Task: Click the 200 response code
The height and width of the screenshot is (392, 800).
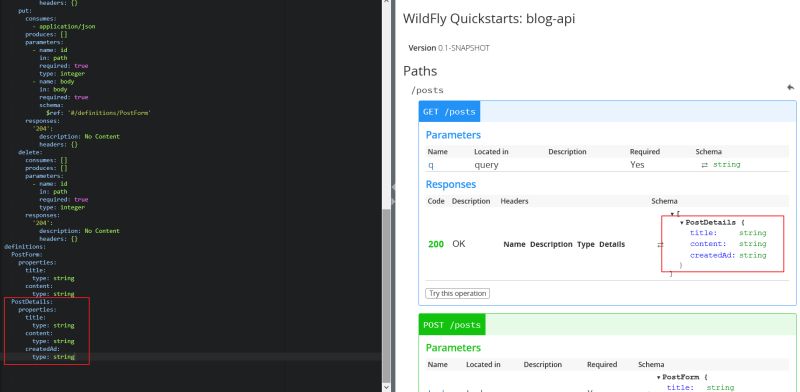Action: (x=436, y=244)
